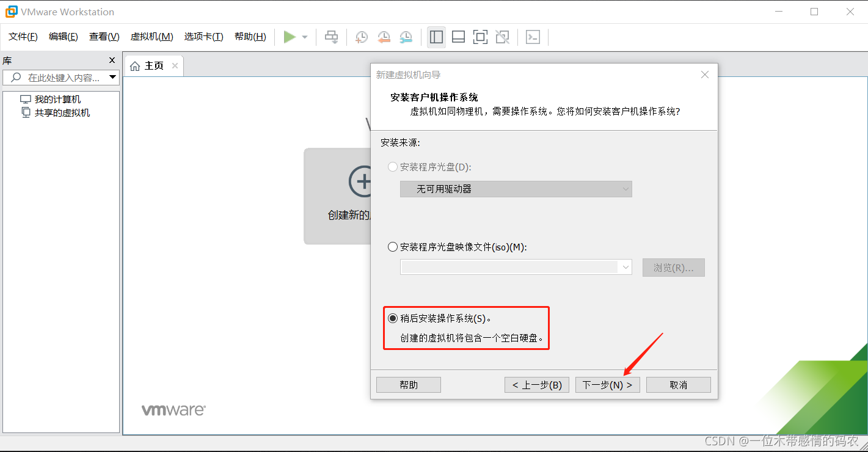
Task: Open the ISO image path dropdown
Action: 625,267
